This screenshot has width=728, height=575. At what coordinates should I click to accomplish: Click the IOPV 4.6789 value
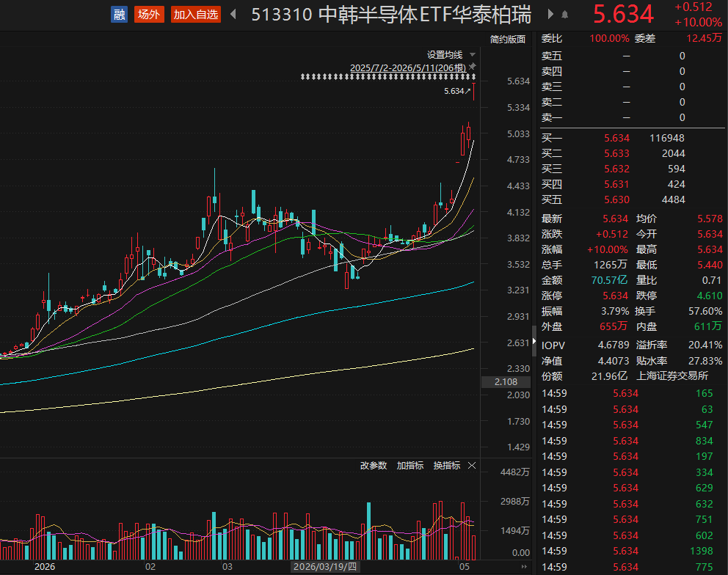(614, 345)
